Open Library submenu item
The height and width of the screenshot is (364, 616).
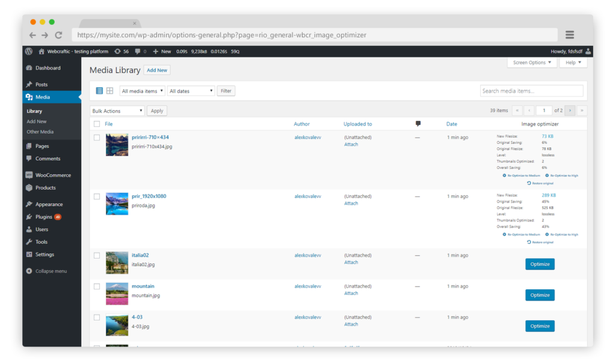tap(34, 111)
